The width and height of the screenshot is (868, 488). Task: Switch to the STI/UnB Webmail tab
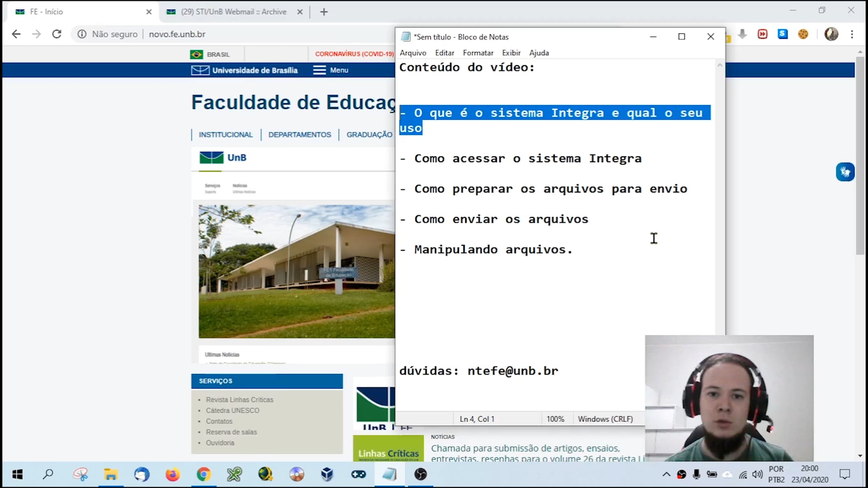pos(233,12)
